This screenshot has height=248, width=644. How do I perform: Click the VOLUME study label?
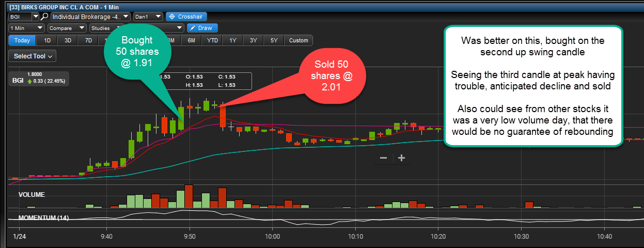tap(32, 195)
